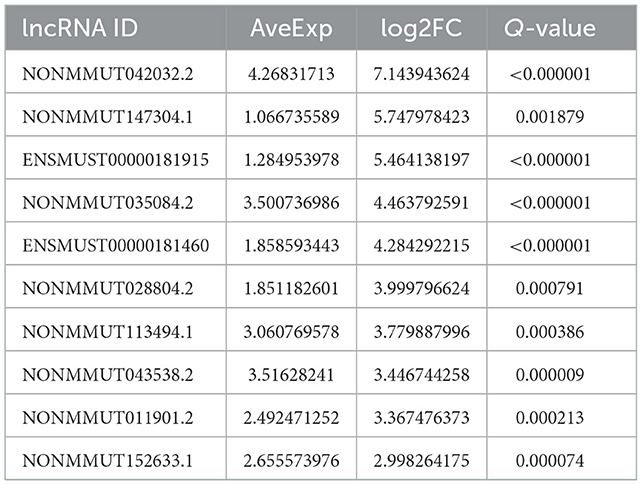Click AveExp value 1.858593443

pyautogui.click(x=291, y=246)
